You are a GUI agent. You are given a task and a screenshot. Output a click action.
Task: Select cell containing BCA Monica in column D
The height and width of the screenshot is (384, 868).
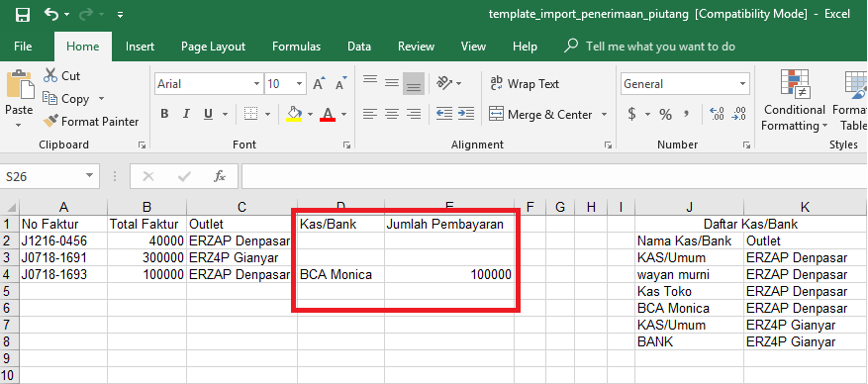coord(341,274)
